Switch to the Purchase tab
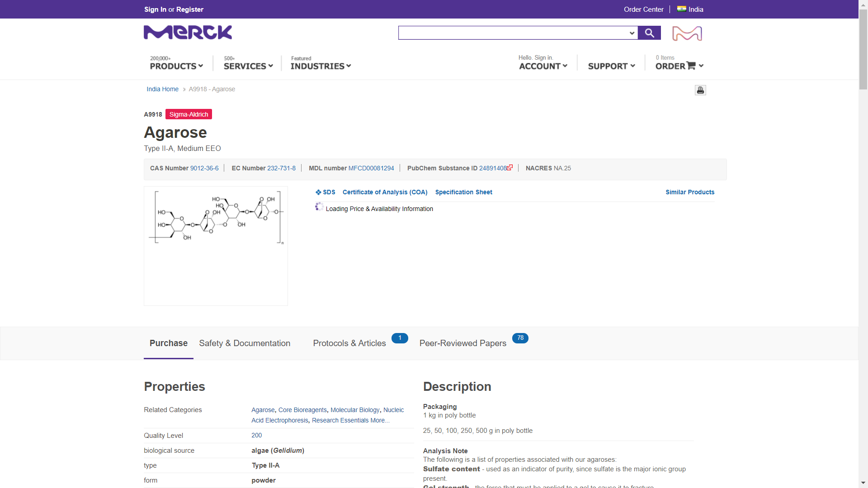The width and height of the screenshot is (868, 488). 169,343
